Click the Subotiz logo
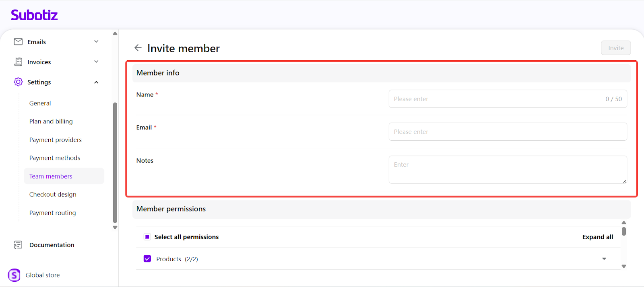Screen dimensions: 644x287 (x=34, y=15)
